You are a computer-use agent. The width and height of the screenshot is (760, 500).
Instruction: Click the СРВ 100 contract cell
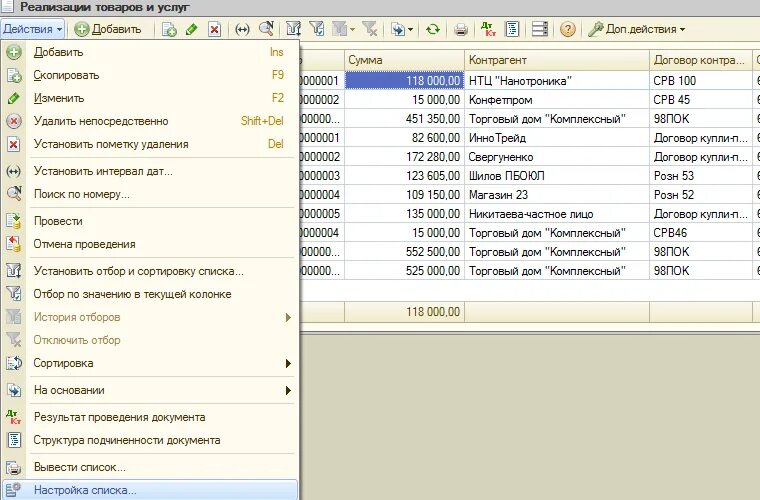pyautogui.click(x=700, y=80)
